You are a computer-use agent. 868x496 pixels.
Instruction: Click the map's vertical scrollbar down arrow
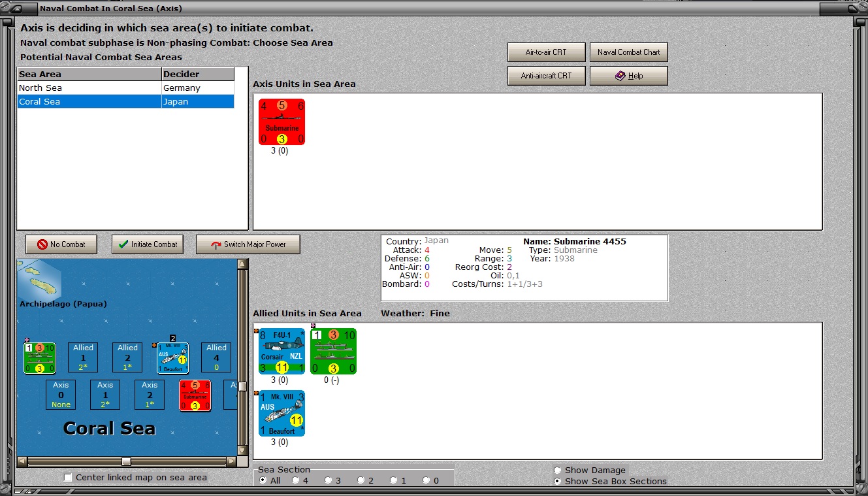(242, 451)
